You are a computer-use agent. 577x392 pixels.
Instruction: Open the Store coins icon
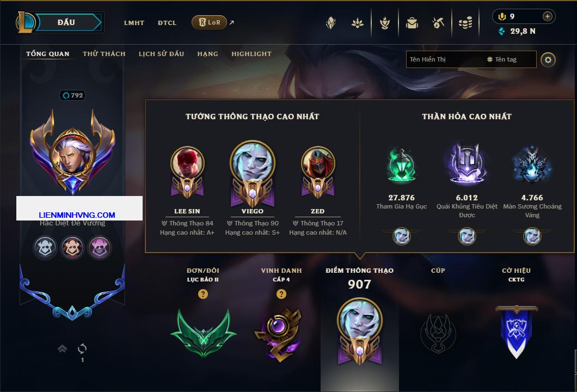[x=465, y=23]
